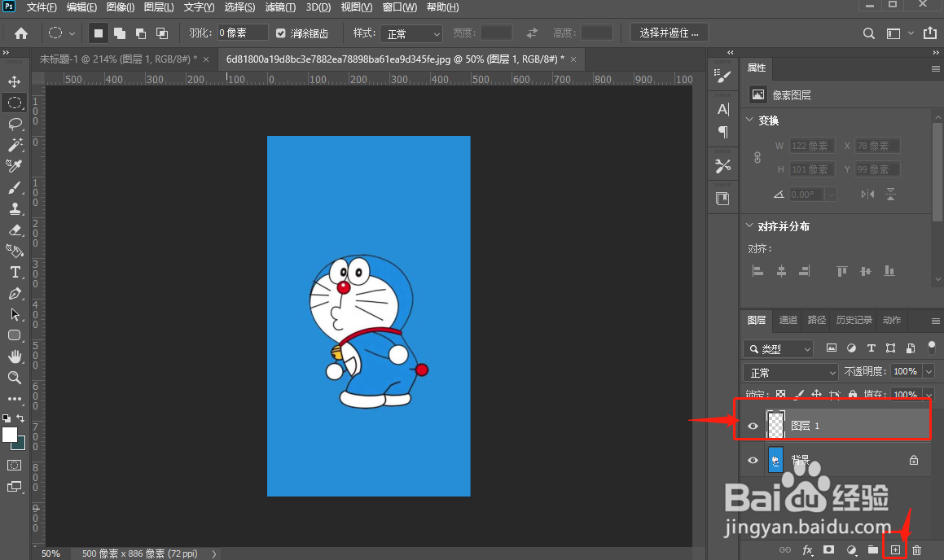Image resolution: width=944 pixels, height=560 pixels.
Task: Switch to the 未标题-1 document tab
Action: pyautogui.click(x=119, y=59)
